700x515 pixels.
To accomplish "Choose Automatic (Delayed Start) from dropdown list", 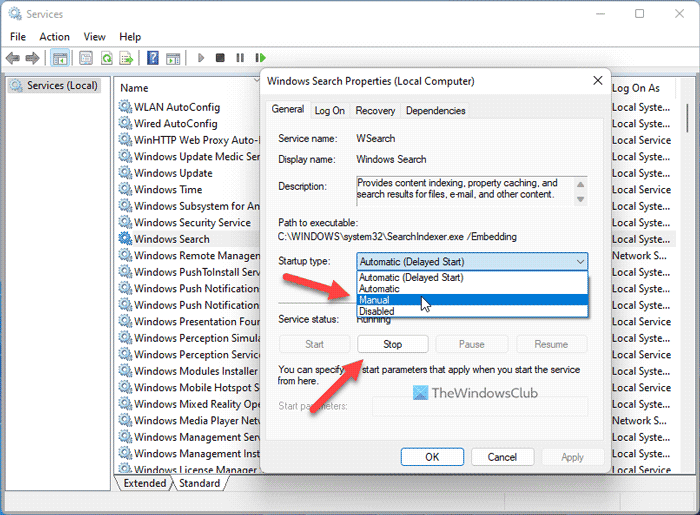I will pos(472,277).
